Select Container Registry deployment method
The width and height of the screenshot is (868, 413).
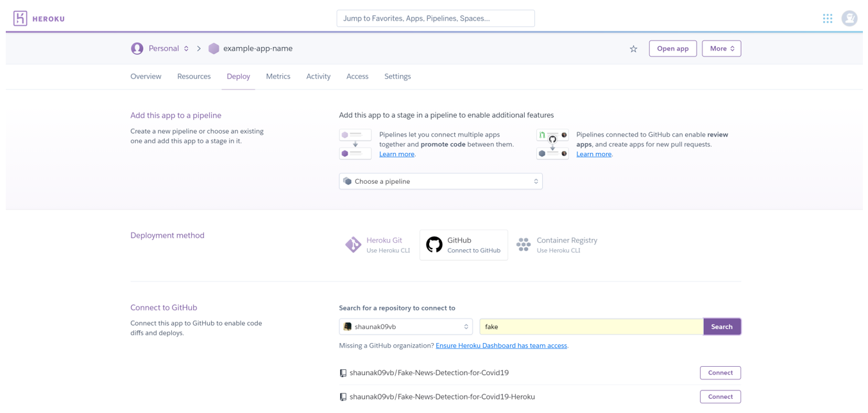tap(557, 245)
